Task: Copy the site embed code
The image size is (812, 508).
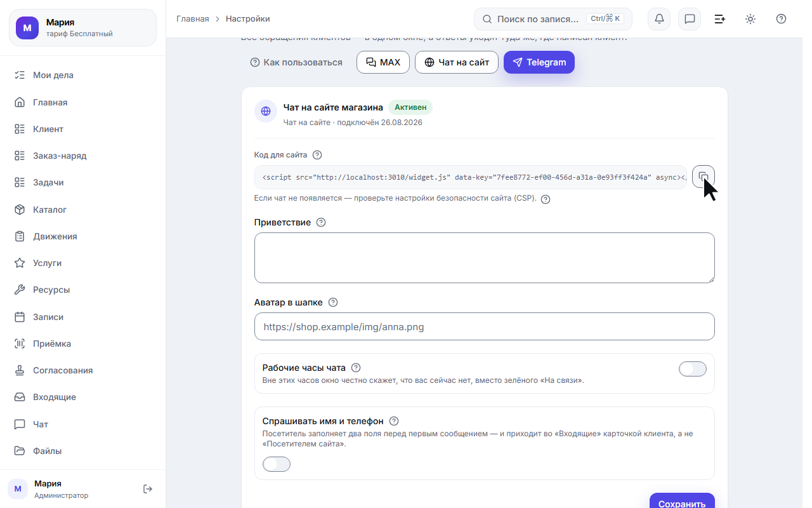Action: tap(704, 177)
